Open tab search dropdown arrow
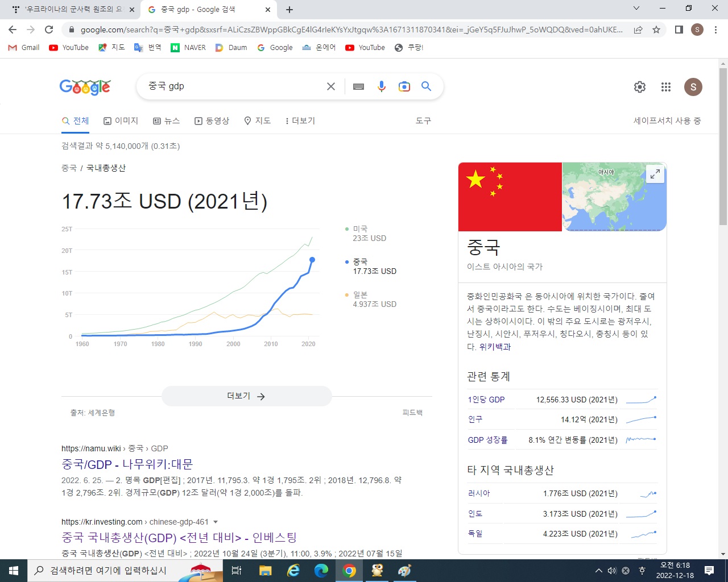Screen dimensions: 728x582 point(636,9)
